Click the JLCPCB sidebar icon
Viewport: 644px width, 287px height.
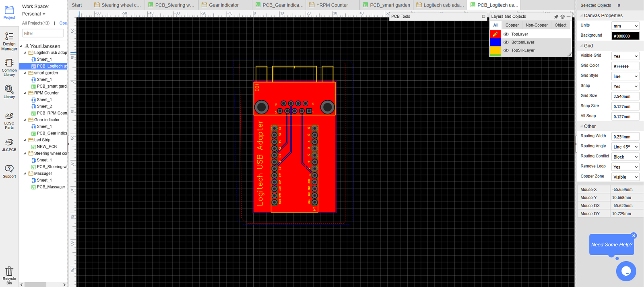[x=9, y=145]
